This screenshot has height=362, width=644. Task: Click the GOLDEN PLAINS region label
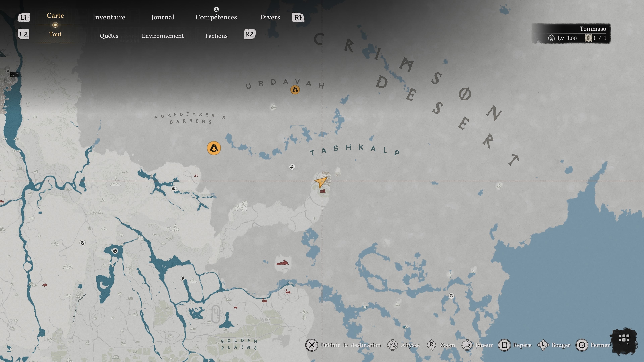239,344
